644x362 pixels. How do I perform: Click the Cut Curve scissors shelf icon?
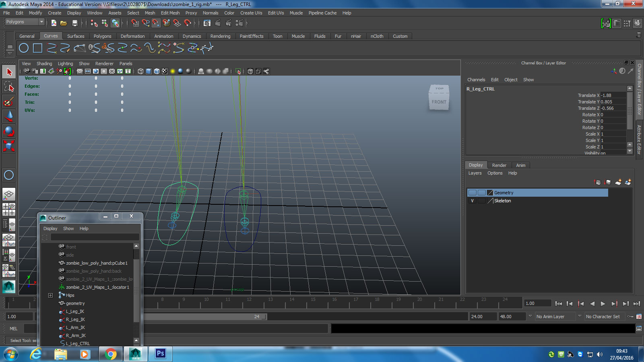(108, 48)
